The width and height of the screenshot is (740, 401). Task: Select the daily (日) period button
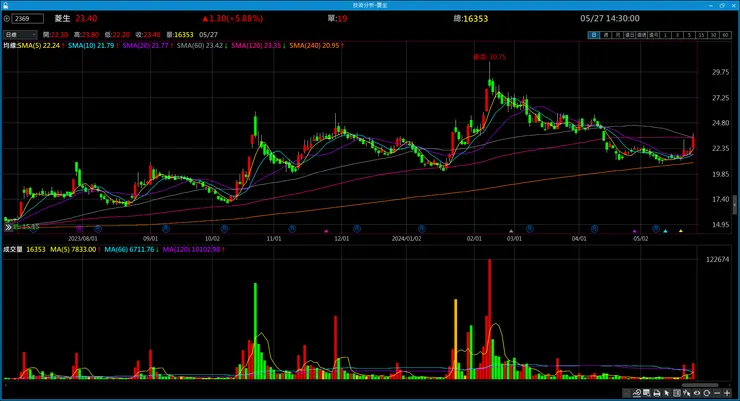point(594,35)
